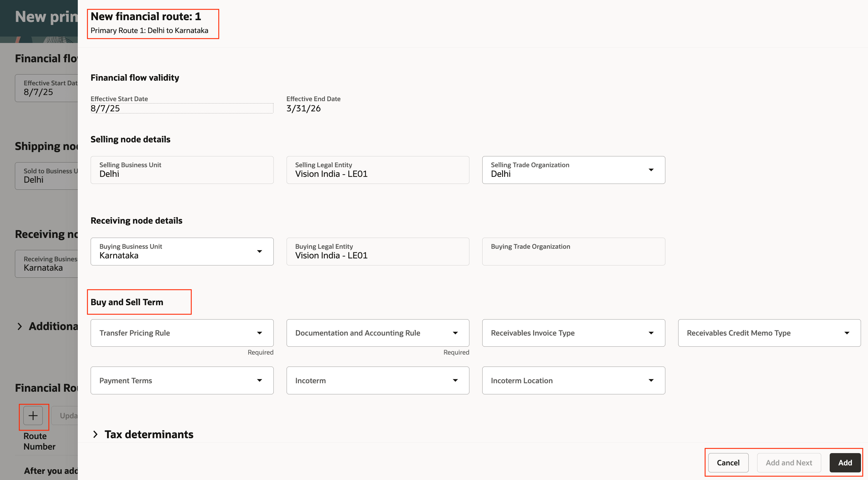Expand the Additional section chevron
The image size is (868, 480).
tap(20, 326)
